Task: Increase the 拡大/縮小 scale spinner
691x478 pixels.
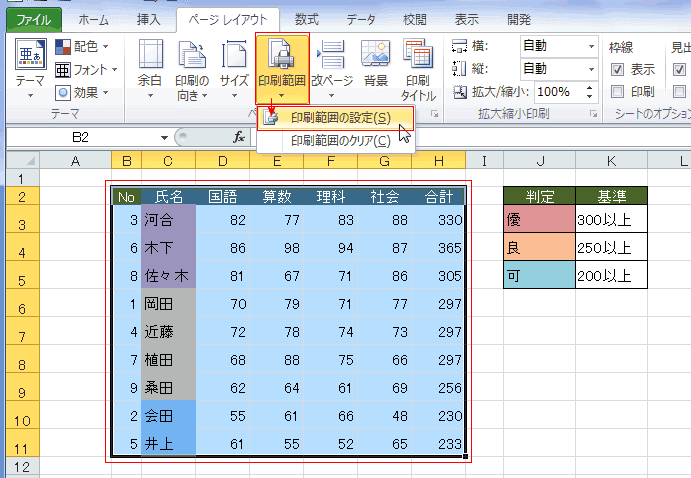Action: [x=589, y=88]
